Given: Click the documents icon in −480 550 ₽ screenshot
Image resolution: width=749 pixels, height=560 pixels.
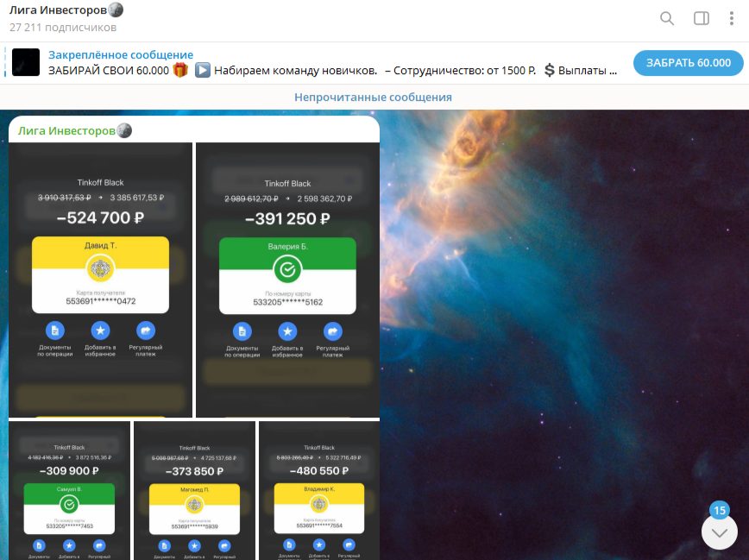Looking at the screenshot, I should [289, 545].
